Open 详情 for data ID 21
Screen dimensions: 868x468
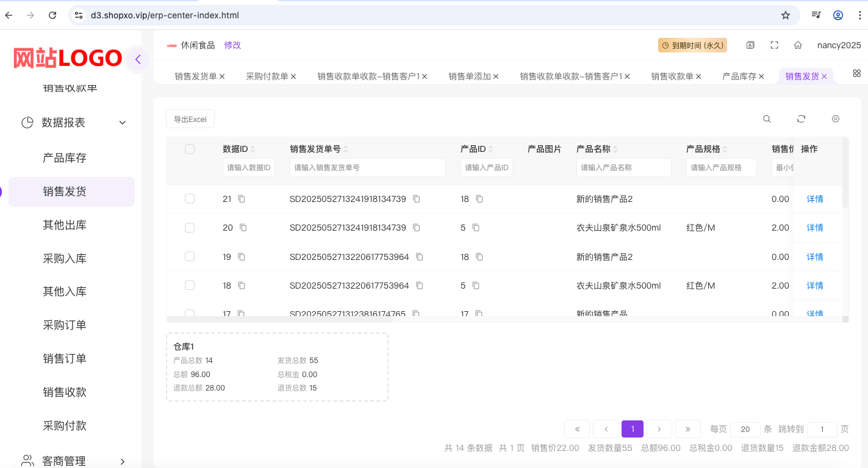815,199
